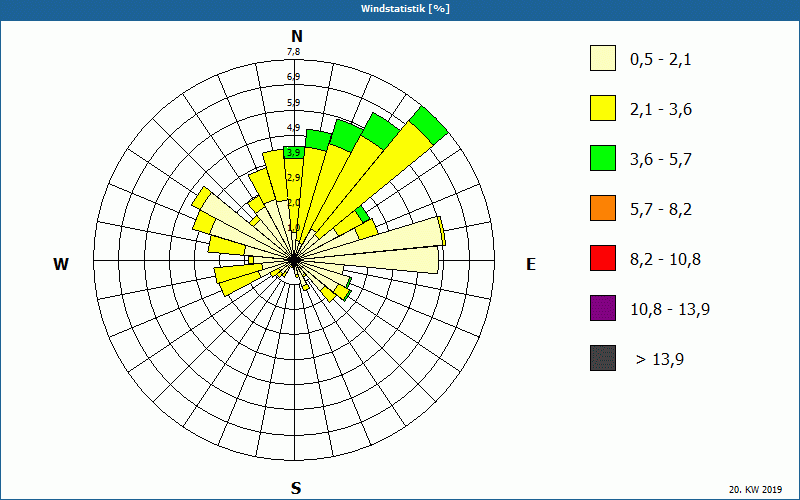Click the green 3,6 - 5,7 legend swatch

(x=603, y=158)
